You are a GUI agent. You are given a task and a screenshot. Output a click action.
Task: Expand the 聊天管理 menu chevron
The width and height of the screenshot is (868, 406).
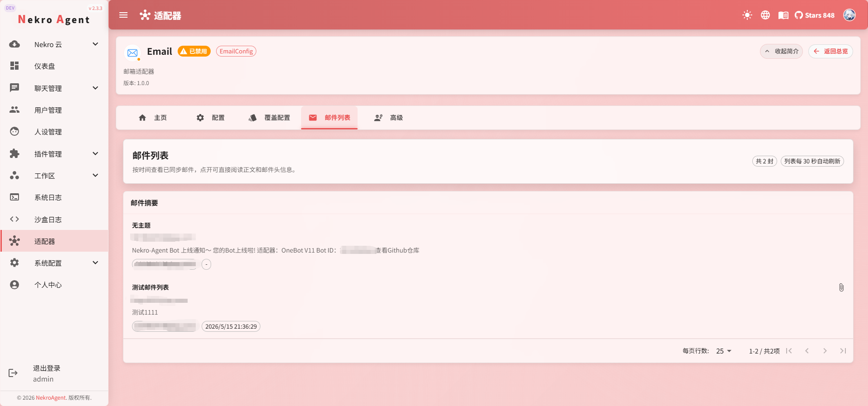pos(95,88)
